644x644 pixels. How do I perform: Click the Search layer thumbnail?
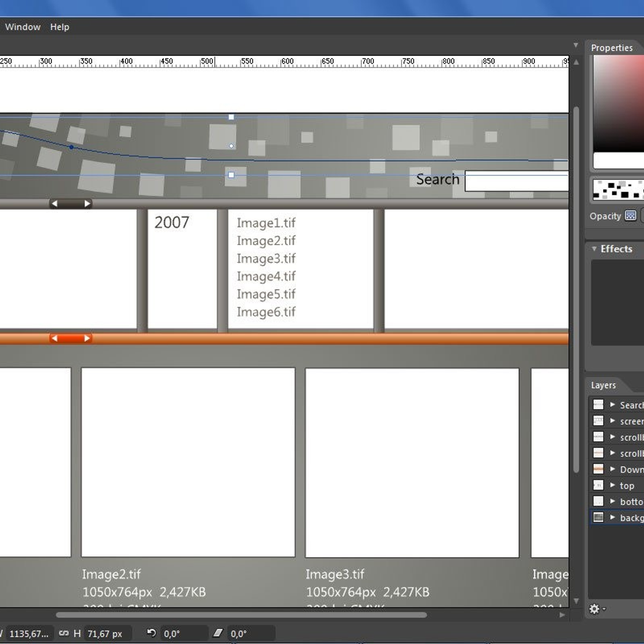point(598,405)
